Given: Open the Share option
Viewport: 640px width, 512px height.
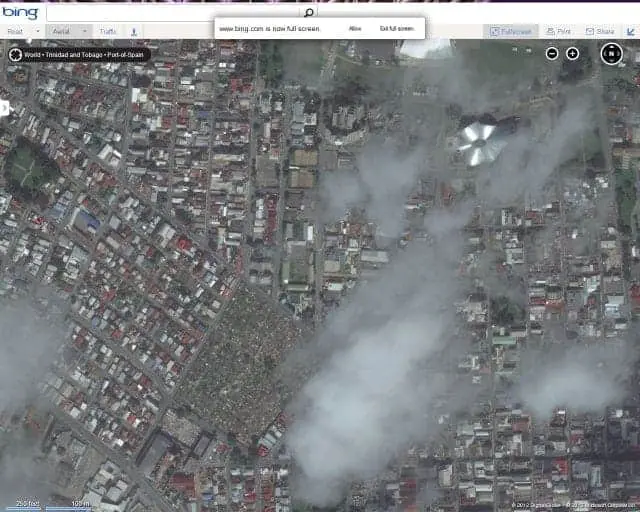Looking at the screenshot, I should click(x=600, y=32).
